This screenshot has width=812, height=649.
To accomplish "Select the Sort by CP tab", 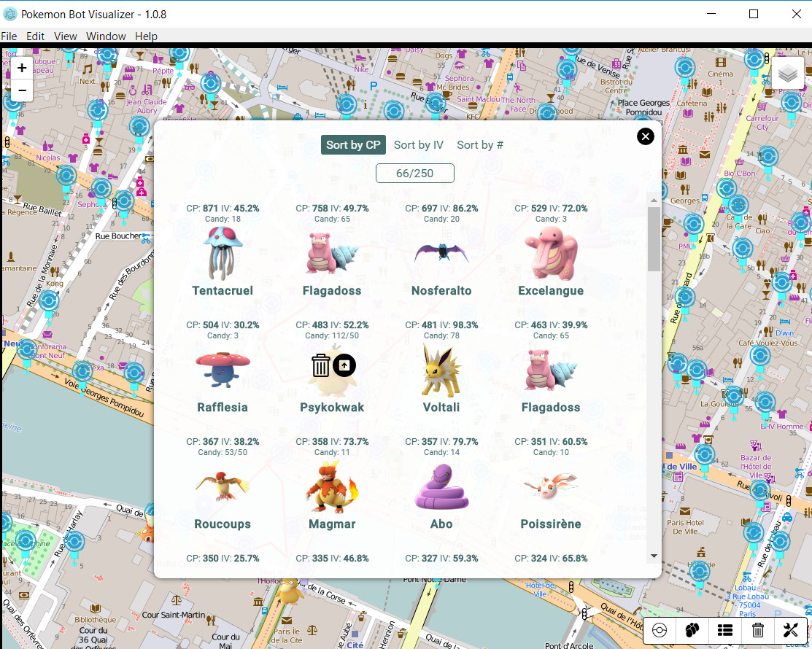I will click(x=353, y=145).
